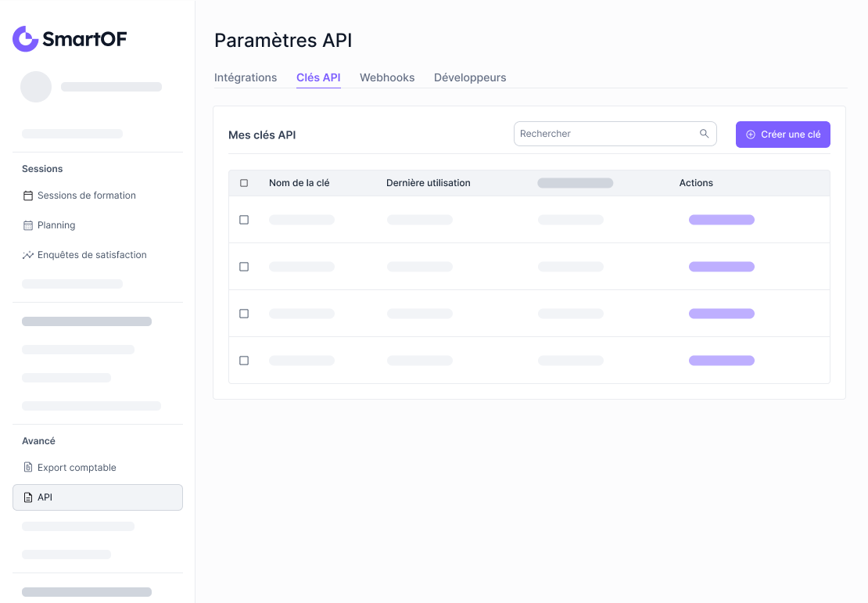Click the Paramètres API page title
Image resolution: width=868 pixels, height=603 pixels.
283,41
